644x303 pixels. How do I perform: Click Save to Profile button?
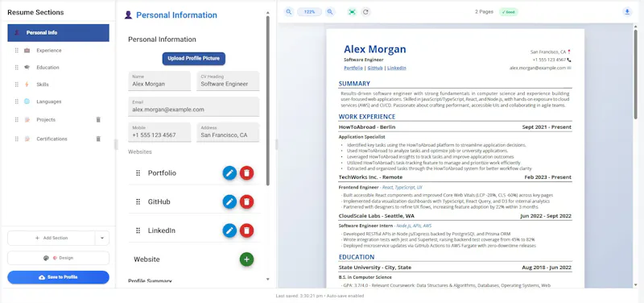click(58, 277)
